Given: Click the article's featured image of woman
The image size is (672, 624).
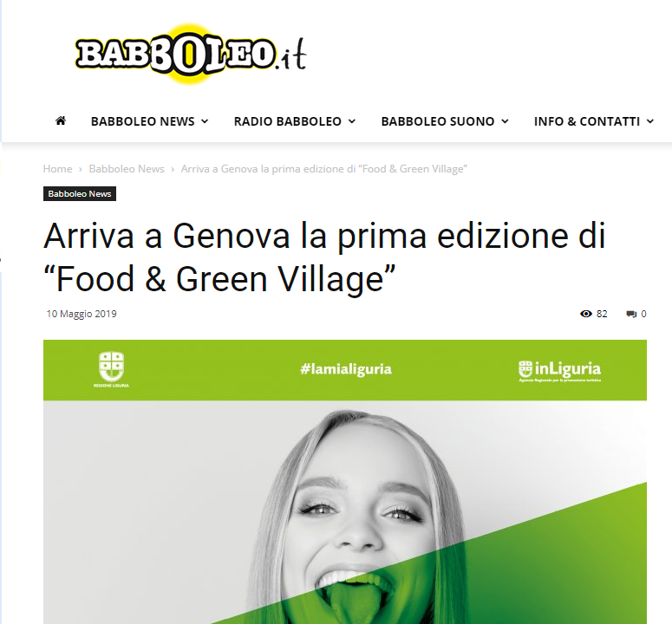Looking at the screenshot, I should 345,482.
